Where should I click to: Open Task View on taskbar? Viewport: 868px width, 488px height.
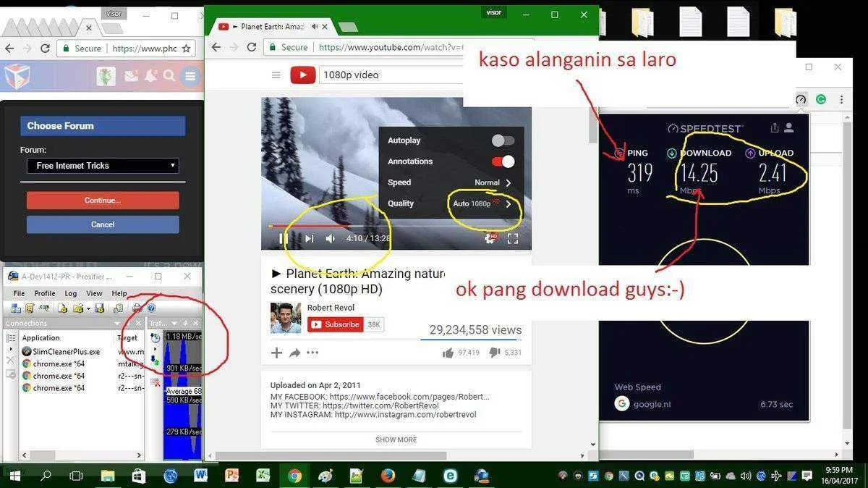click(76, 476)
